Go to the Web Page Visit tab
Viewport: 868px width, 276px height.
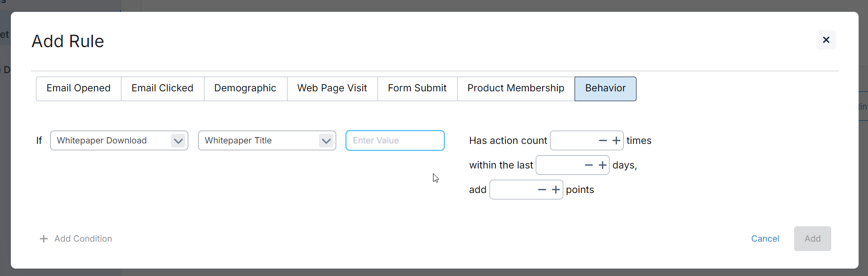pyautogui.click(x=332, y=88)
